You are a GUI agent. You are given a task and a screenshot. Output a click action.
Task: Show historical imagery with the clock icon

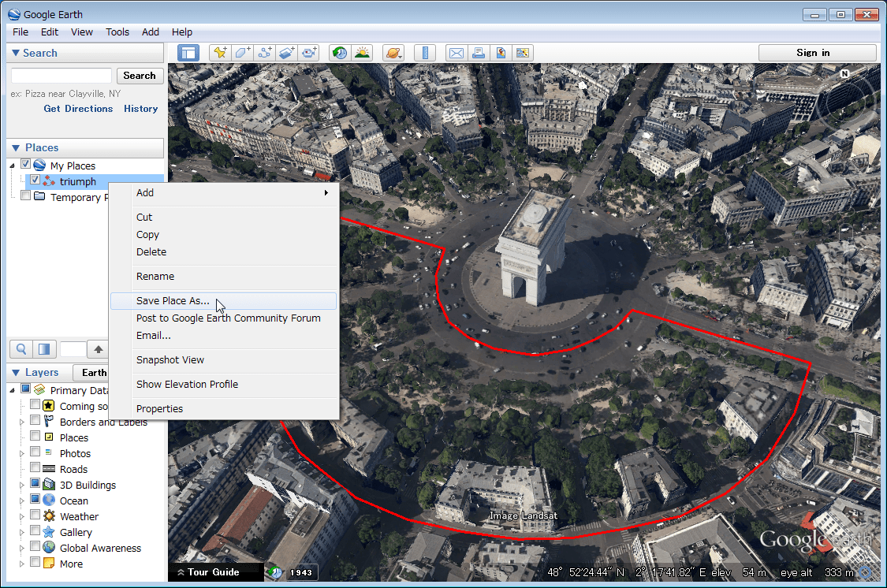click(x=339, y=53)
